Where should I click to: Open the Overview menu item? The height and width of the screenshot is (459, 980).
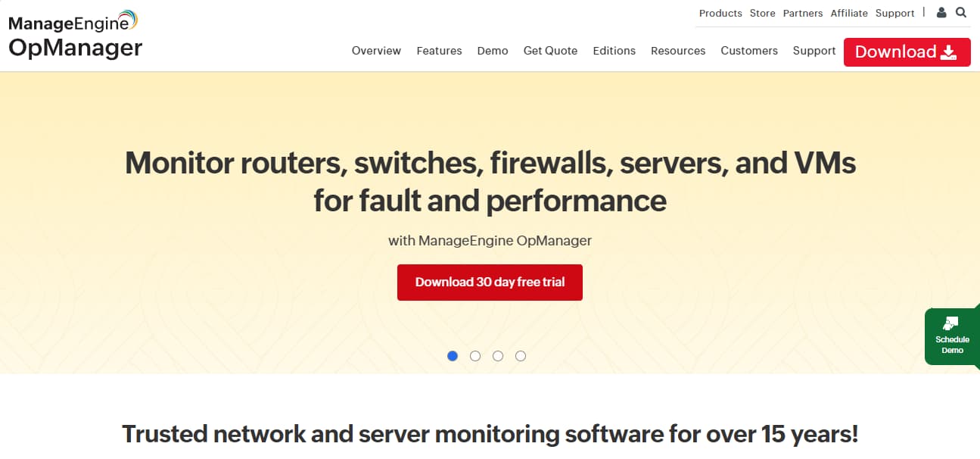[376, 51]
